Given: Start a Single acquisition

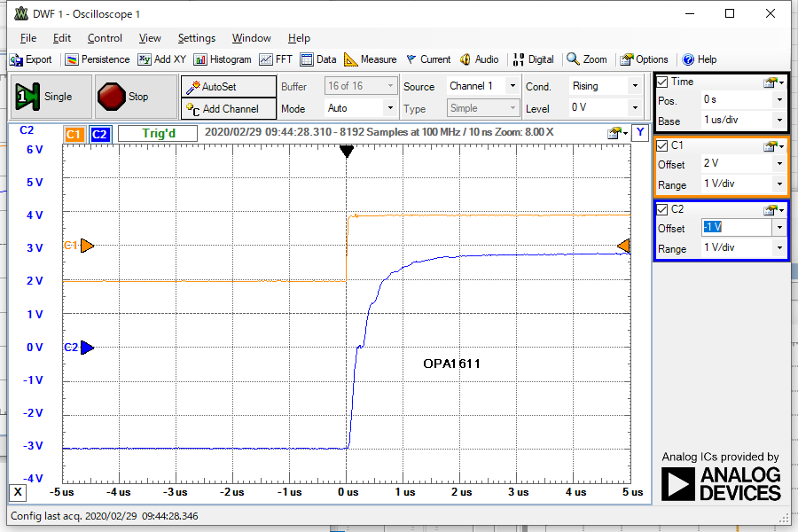Looking at the screenshot, I should [x=51, y=97].
